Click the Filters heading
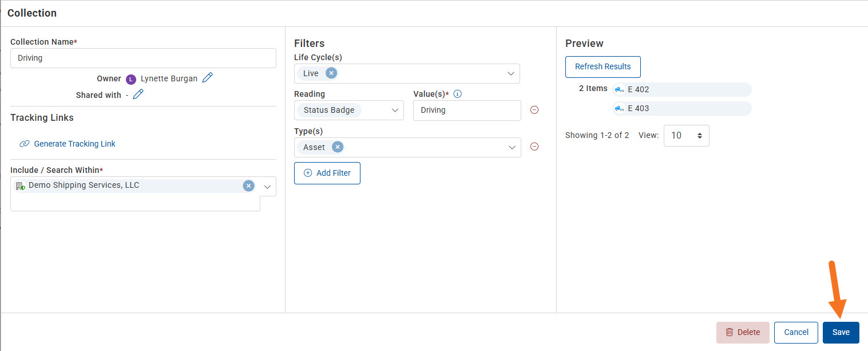 tap(309, 44)
